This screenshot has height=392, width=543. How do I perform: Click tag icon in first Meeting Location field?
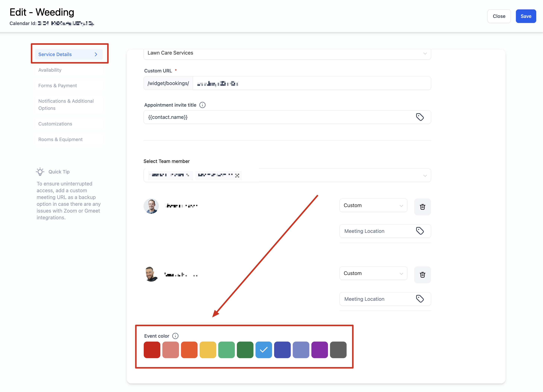pos(420,231)
